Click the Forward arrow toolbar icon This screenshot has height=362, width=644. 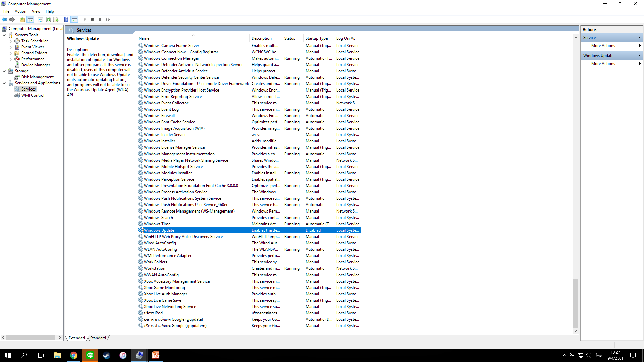[12, 19]
